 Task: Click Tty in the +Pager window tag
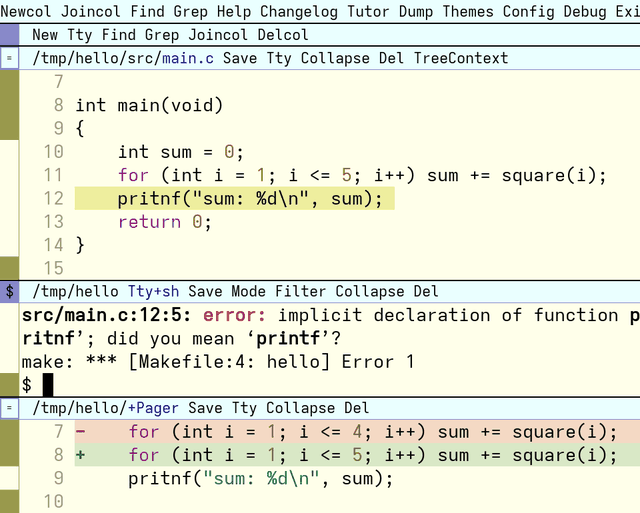pos(244,408)
